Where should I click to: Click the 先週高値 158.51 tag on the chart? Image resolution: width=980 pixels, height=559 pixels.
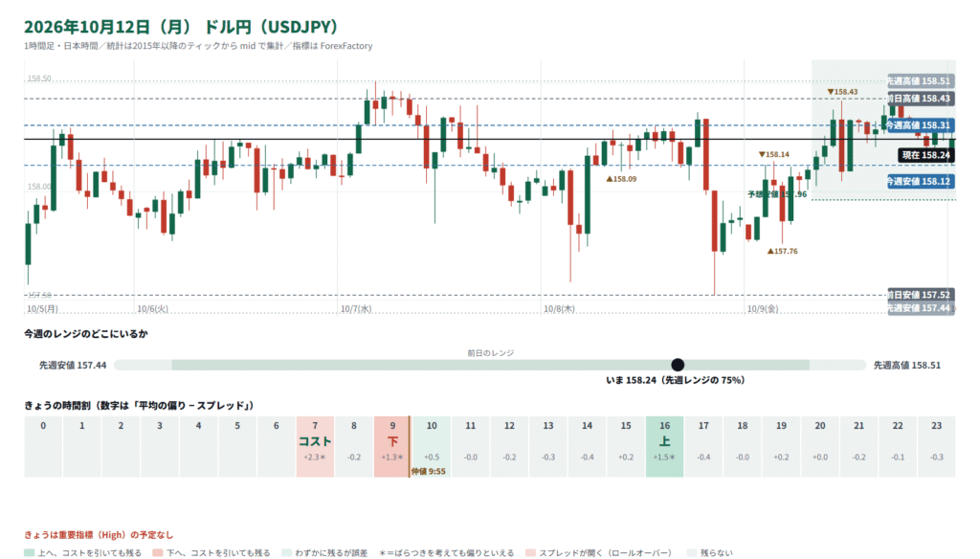click(920, 81)
